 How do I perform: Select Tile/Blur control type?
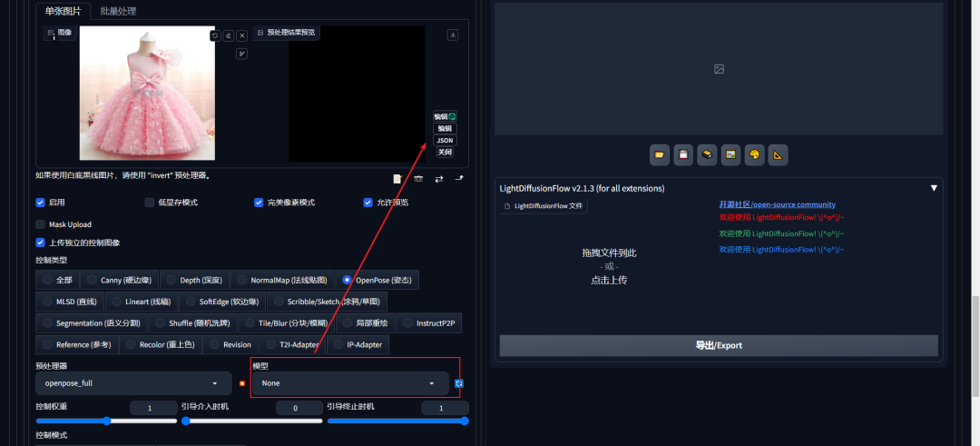click(286, 323)
